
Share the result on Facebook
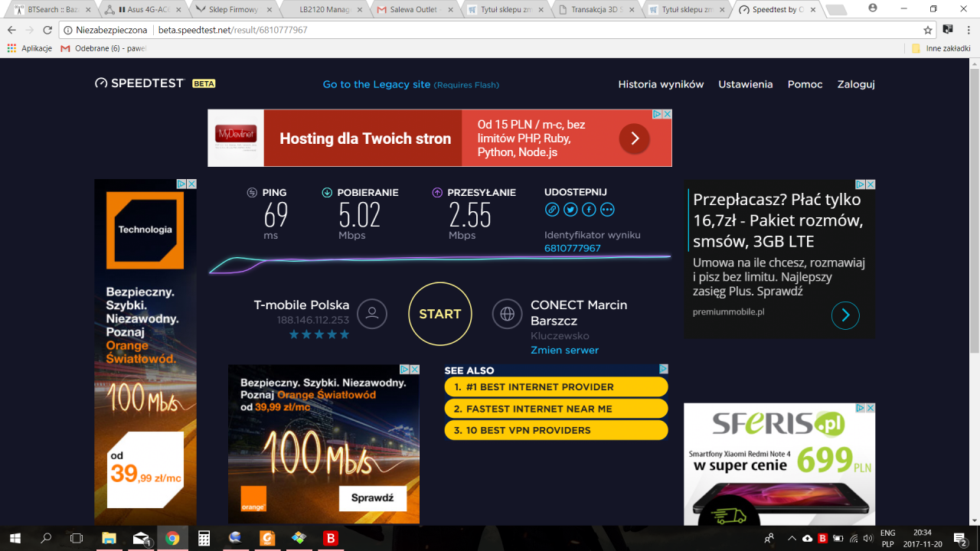pos(589,209)
